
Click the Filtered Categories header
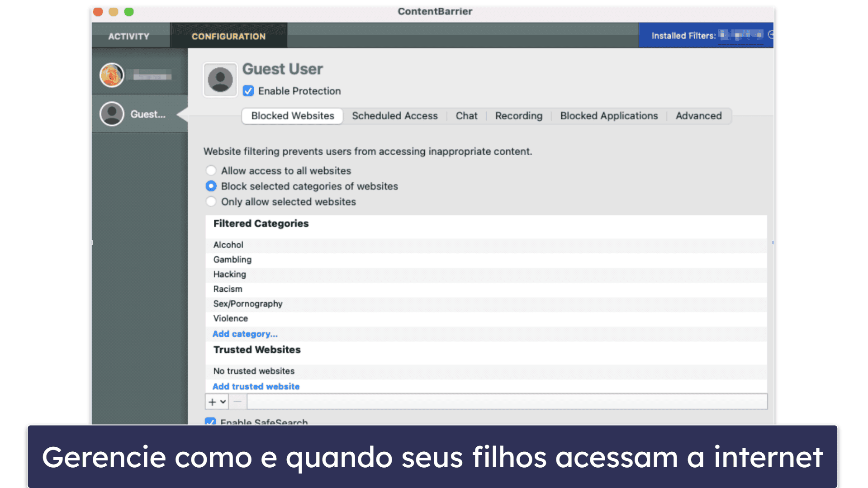pyautogui.click(x=261, y=223)
